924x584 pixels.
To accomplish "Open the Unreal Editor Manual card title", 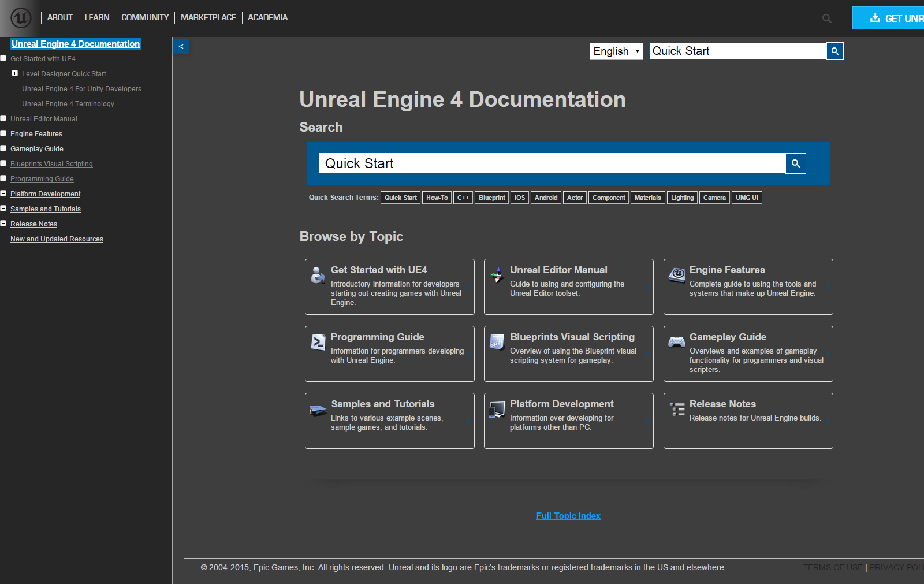I will [x=558, y=270].
